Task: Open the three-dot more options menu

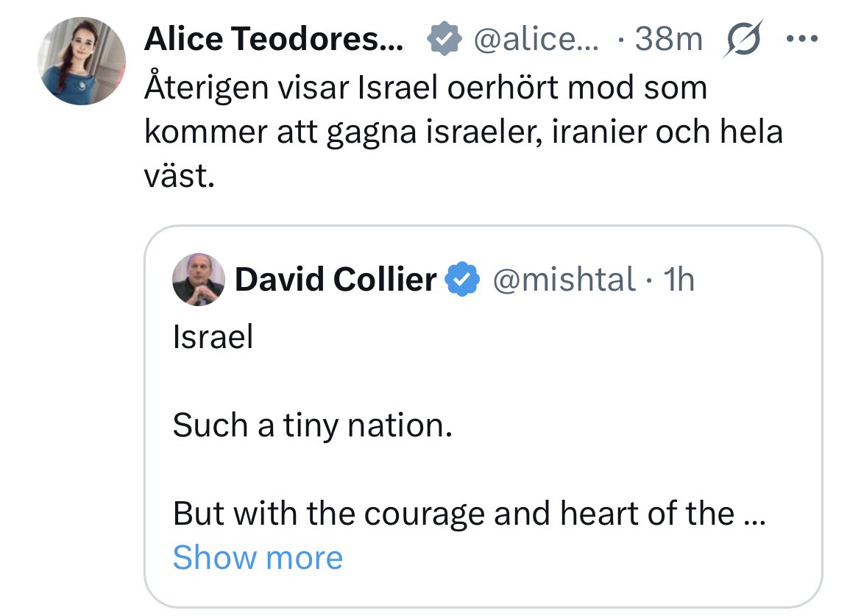Action: click(801, 38)
